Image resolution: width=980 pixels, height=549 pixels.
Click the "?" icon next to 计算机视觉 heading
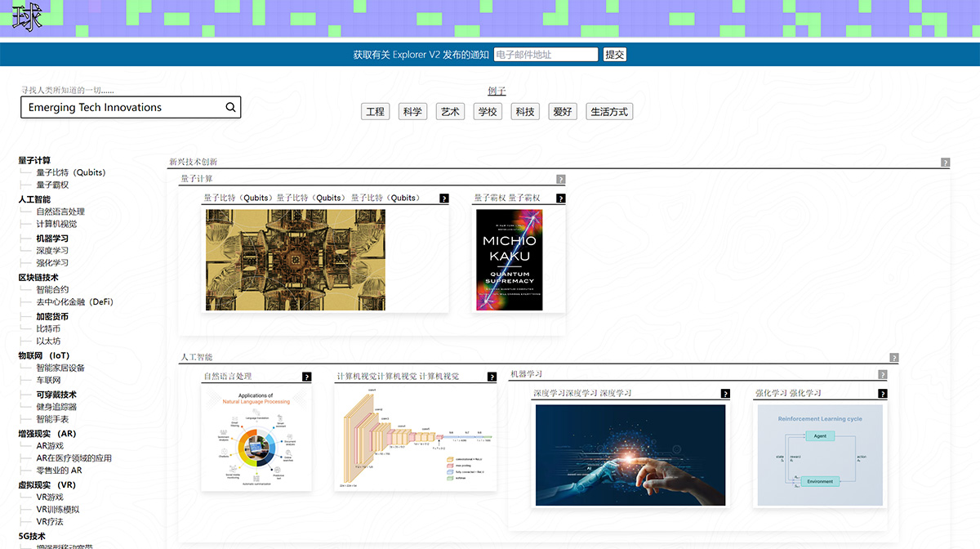[x=492, y=377]
